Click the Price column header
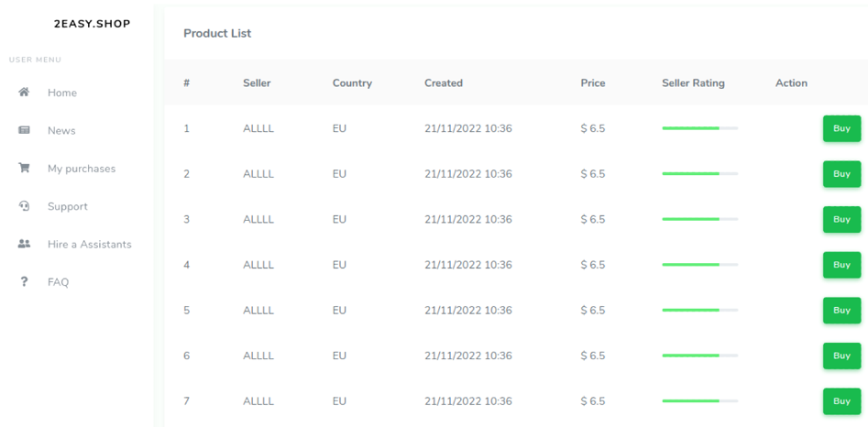Screen dimensions: 868x427 pyautogui.click(x=593, y=82)
